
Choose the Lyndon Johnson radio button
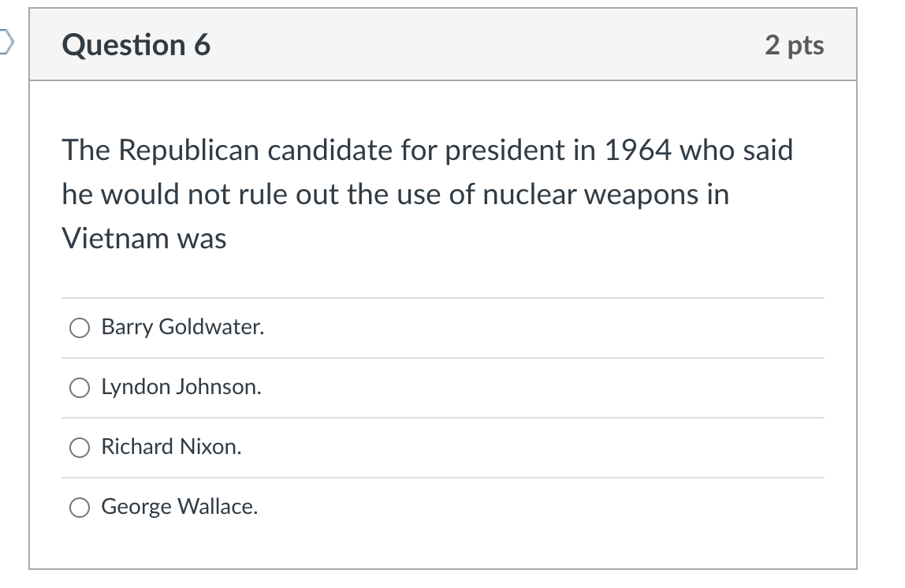tap(80, 388)
